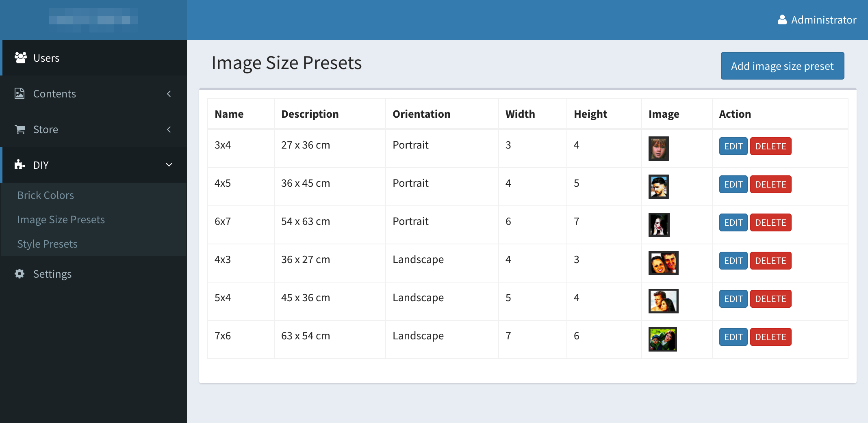Delete the 5x4 preset
Image resolution: width=868 pixels, height=423 pixels.
pos(770,299)
